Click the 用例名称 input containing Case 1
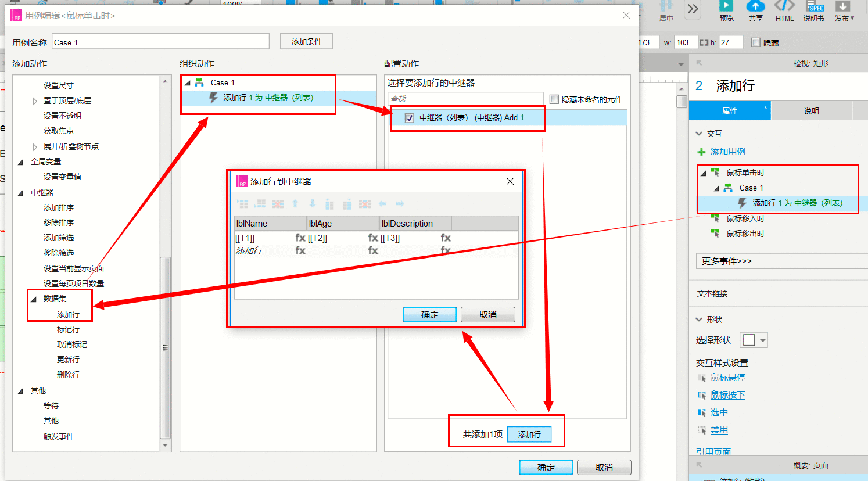868x481 pixels. pyautogui.click(x=160, y=42)
